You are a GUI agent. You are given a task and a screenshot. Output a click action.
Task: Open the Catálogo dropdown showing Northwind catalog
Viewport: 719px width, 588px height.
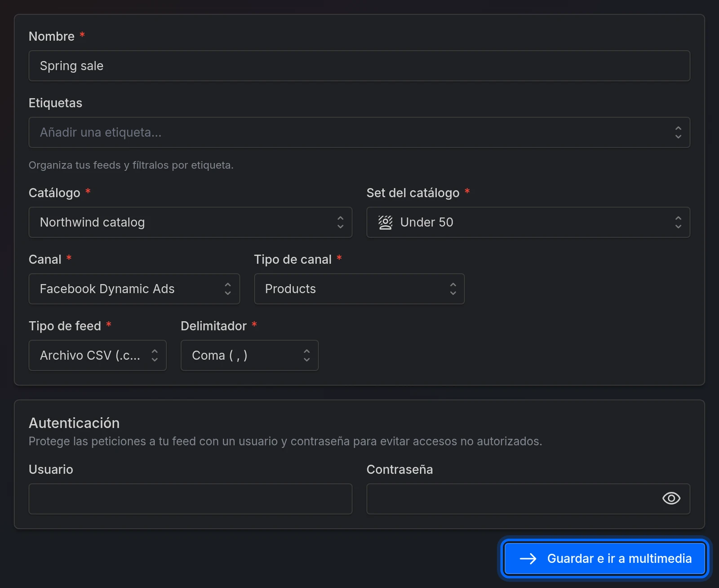[191, 222]
